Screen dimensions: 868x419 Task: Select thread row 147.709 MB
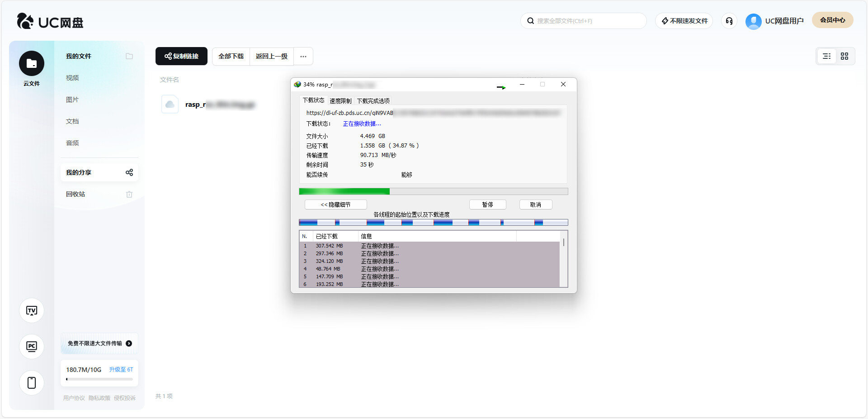pyautogui.click(x=429, y=276)
